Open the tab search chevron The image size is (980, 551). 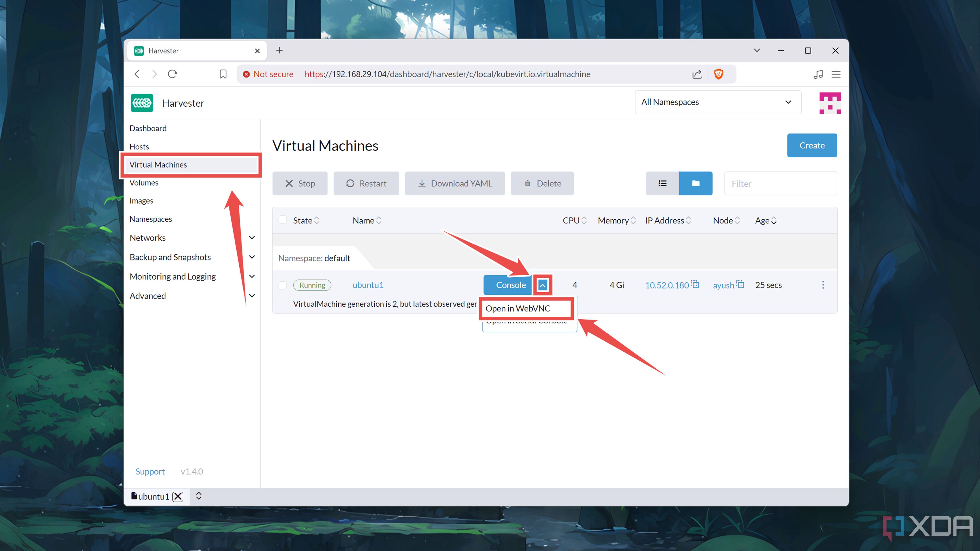(x=757, y=50)
